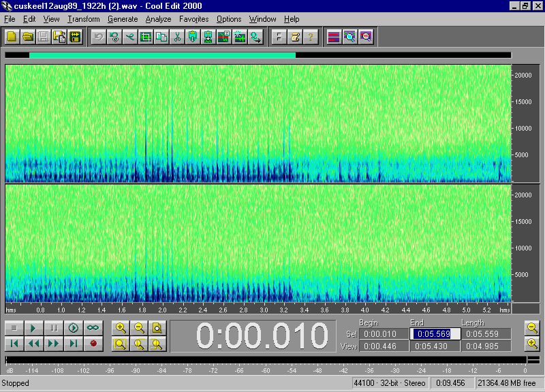Click the green view-range bar above spectrogram
545x392 pixels.
[162, 55]
